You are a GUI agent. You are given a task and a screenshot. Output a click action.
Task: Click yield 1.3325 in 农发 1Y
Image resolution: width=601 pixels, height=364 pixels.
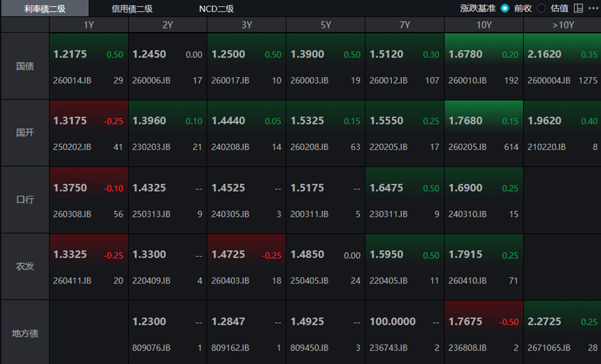pyautogui.click(x=69, y=254)
